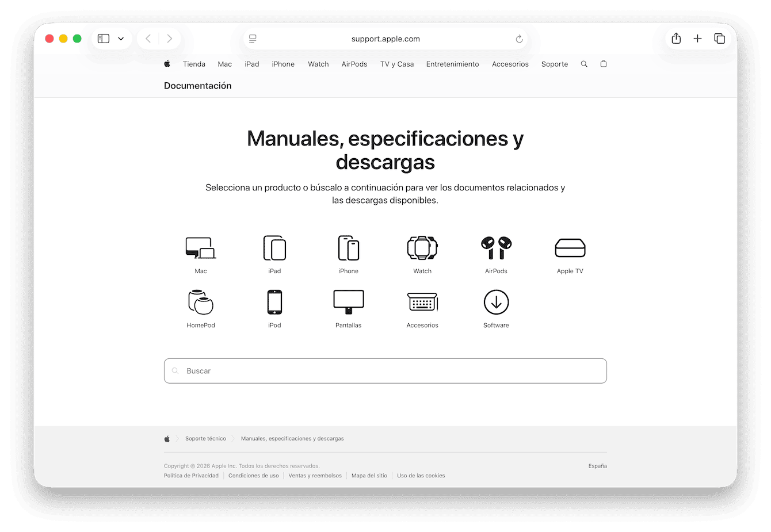Viewport: 771px width, 532px height.
Task: Show the tab overview icon
Action: coord(719,39)
